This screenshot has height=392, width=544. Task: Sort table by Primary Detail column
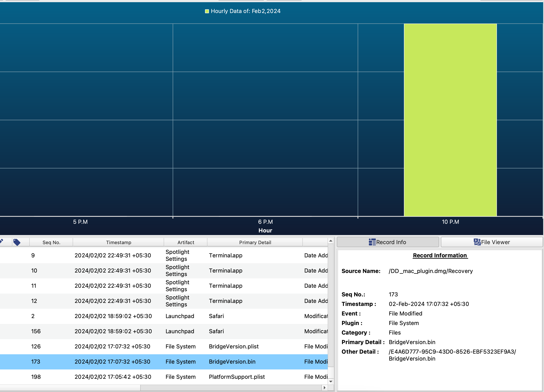255,242
